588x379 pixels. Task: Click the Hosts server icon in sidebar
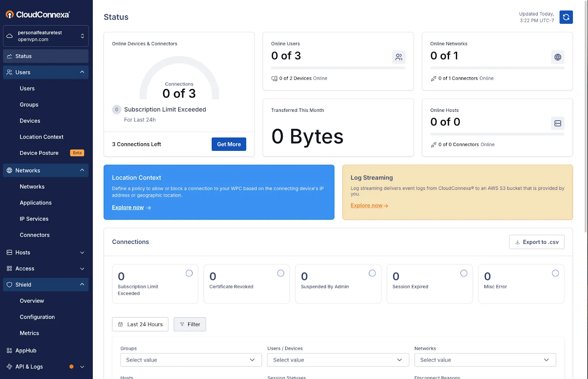tap(10, 252)
